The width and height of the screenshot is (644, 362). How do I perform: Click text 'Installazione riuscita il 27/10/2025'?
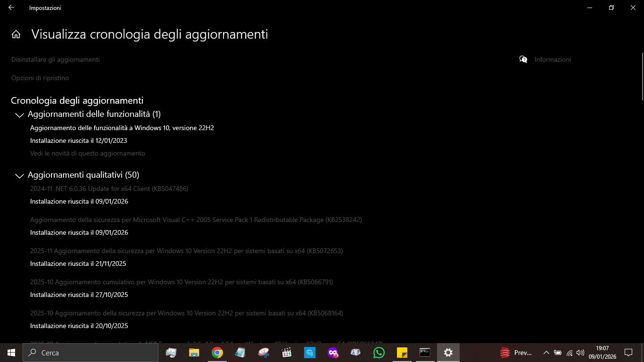[79, 295]
